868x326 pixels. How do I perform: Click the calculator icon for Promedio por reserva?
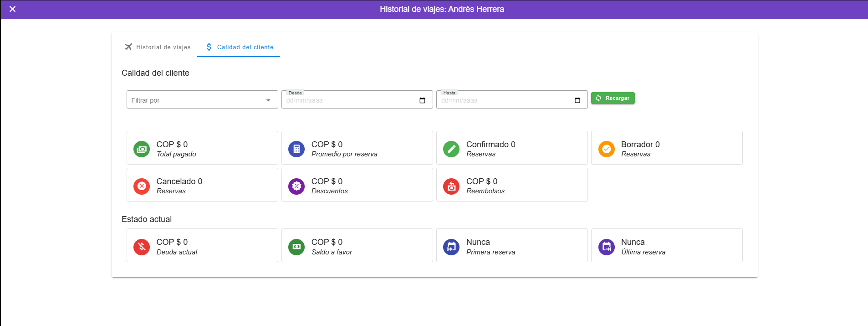(296, 149)
